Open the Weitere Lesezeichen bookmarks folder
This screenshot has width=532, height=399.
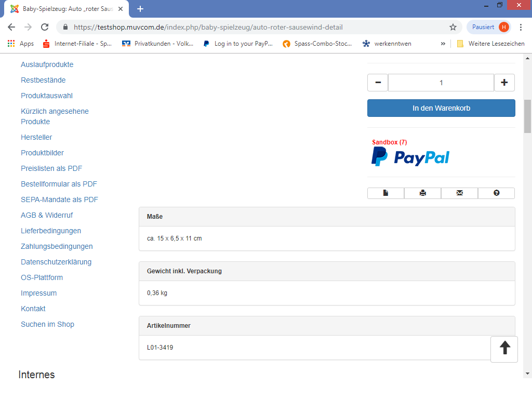click(x=491, y=44)
